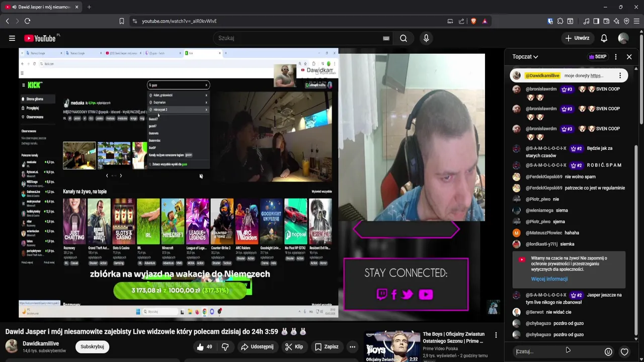644x362 pixels.
Task: Save the video with Zapisz
Action: tap(327, 347)
